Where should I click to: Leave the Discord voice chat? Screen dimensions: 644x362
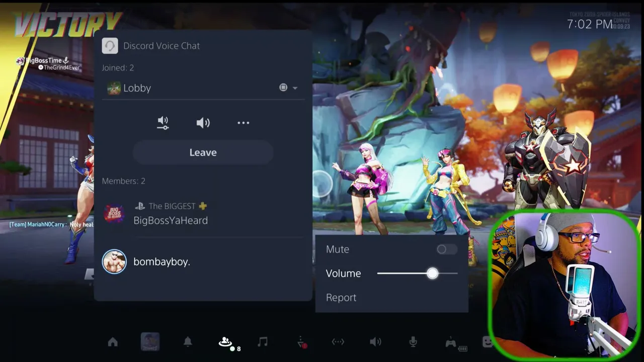point(203,152)
